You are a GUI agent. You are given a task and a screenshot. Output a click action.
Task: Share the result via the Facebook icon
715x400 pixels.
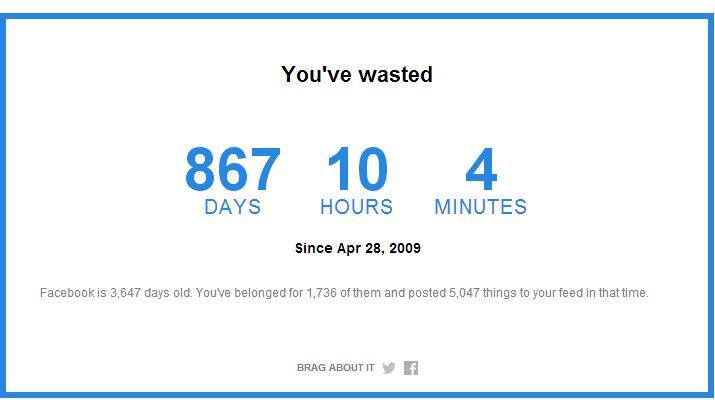click(411, 368)
